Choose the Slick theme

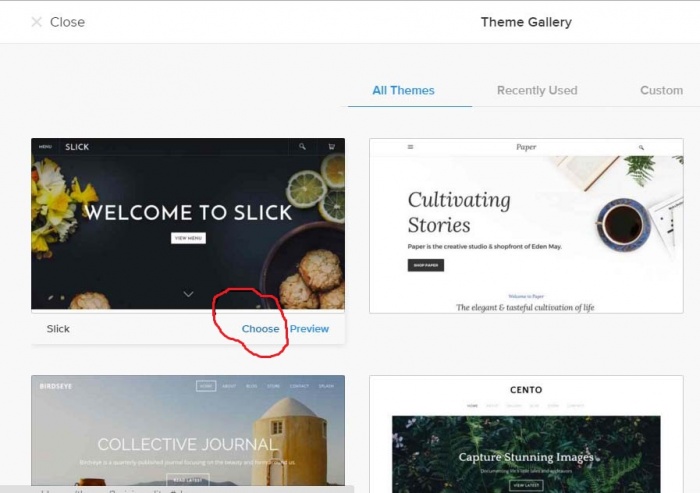pyautogui.click(x=260, y=329)
